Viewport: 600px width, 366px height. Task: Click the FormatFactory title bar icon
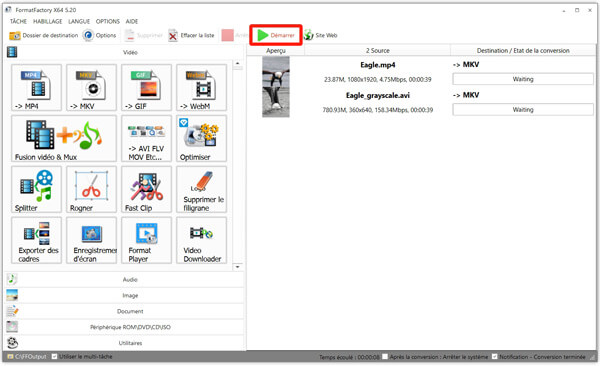coord(8,10)
